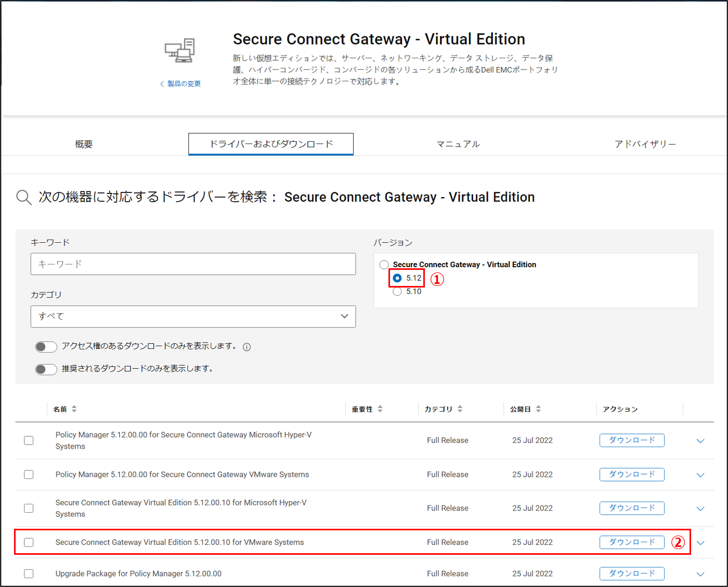
Task: Expand the Upgrade Package for Policy Manager row
Action: [x=700, y=574]
